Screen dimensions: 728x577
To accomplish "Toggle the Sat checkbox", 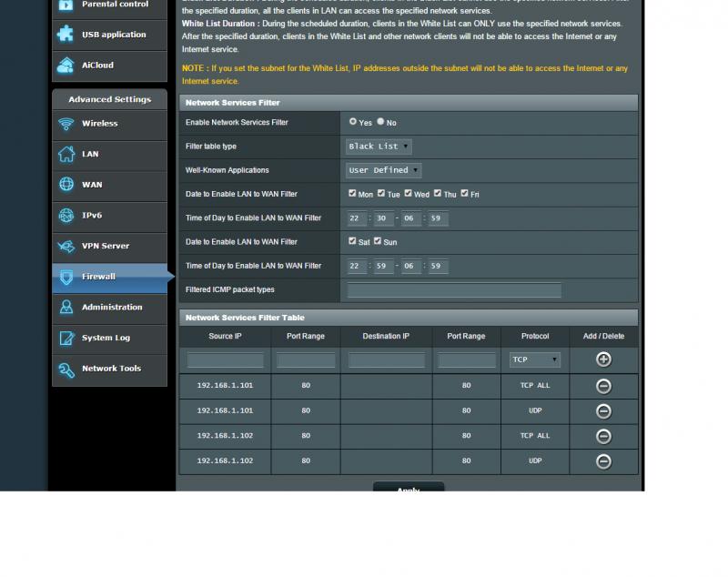I will coord(352,241).
